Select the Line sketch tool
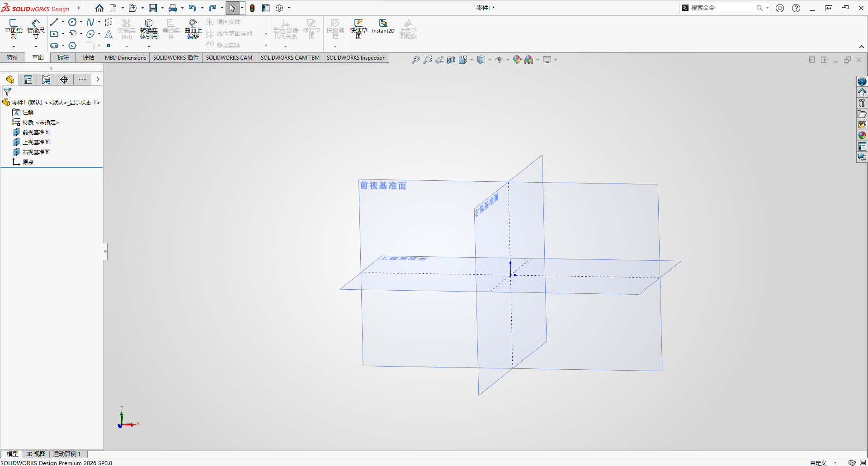868x466 pixels. tap(55, 22)
